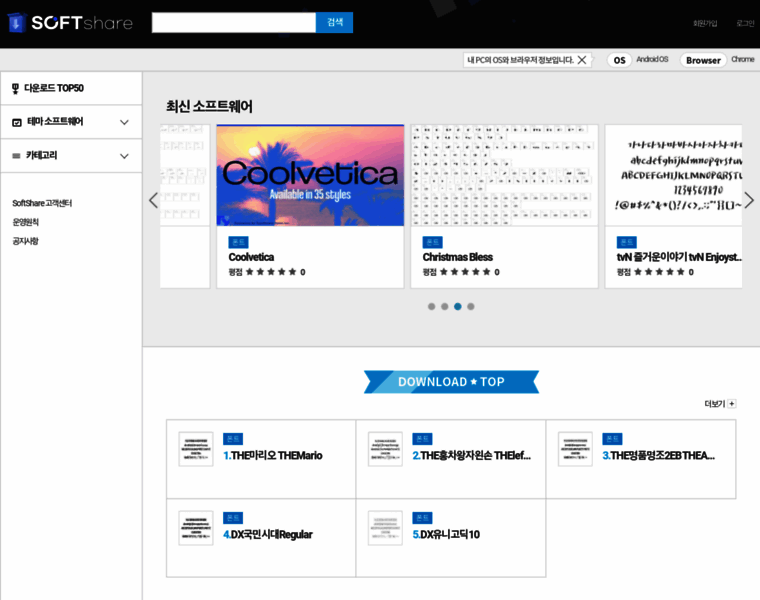
Task: Expand the 카테고리 chevron
Action: point(125,156)
